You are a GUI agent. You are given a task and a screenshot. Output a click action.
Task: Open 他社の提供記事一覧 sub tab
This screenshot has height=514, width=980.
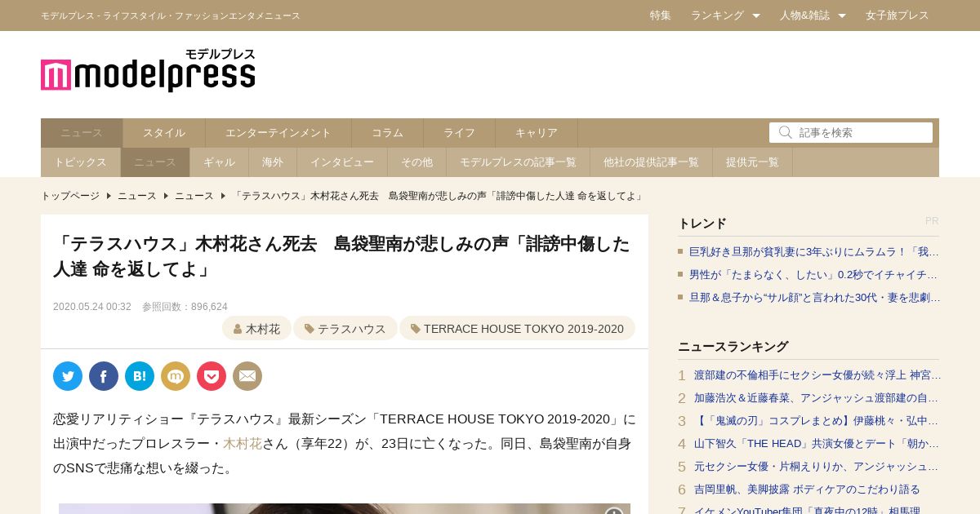(x=652, y=162)
